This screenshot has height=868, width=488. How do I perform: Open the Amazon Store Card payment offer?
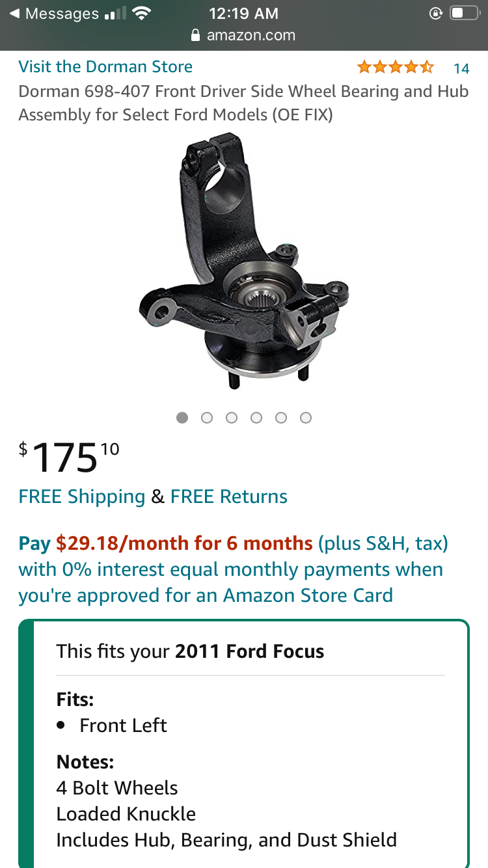(x=233, y=569)
